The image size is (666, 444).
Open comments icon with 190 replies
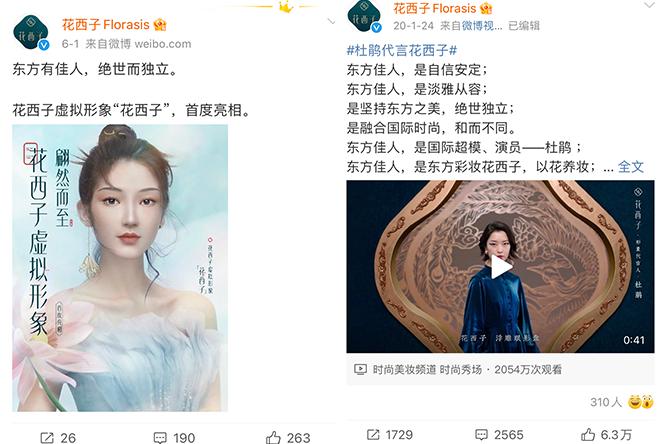pos(160,438)
